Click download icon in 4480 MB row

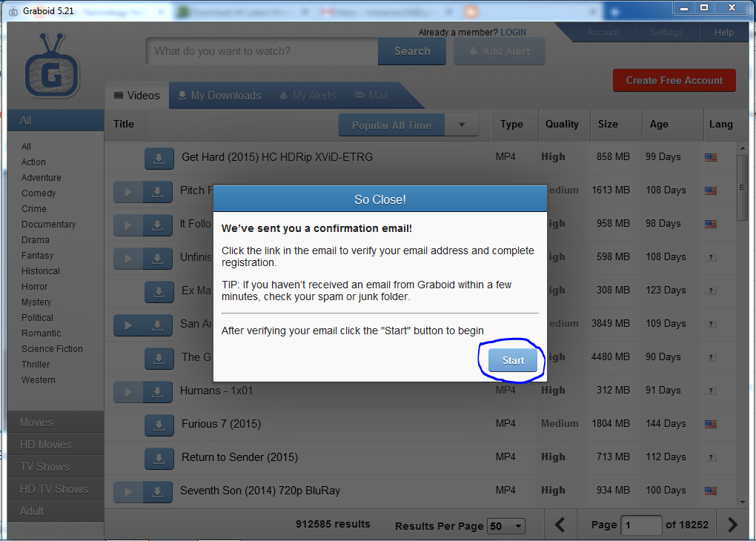pyautogui.click(x=159, y=358)
